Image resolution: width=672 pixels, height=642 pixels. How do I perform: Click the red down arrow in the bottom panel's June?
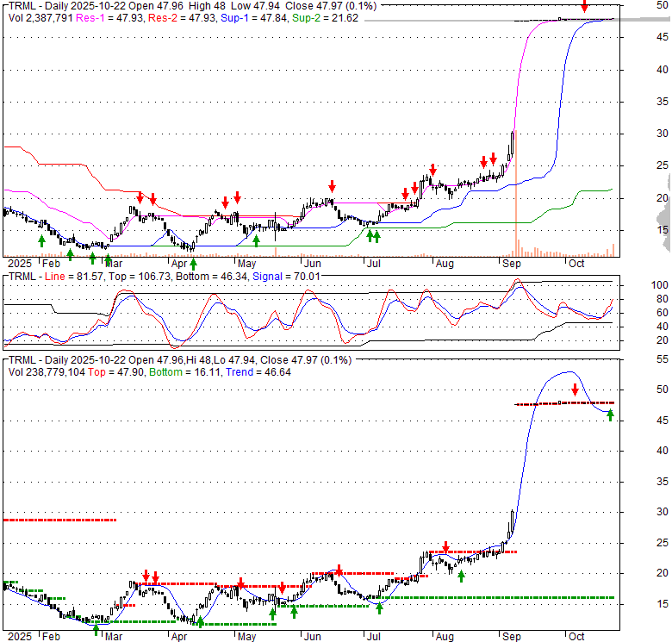(x=339, y=570)
